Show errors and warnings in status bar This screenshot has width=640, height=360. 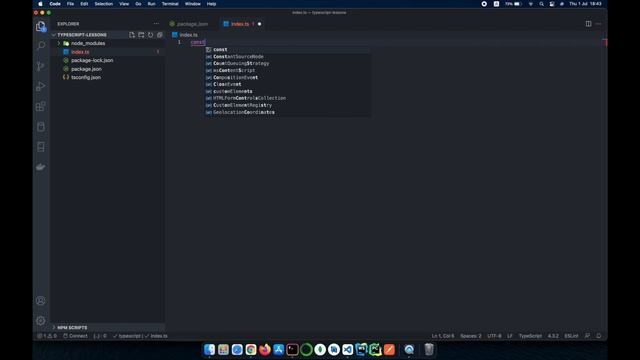pos(47,336)
